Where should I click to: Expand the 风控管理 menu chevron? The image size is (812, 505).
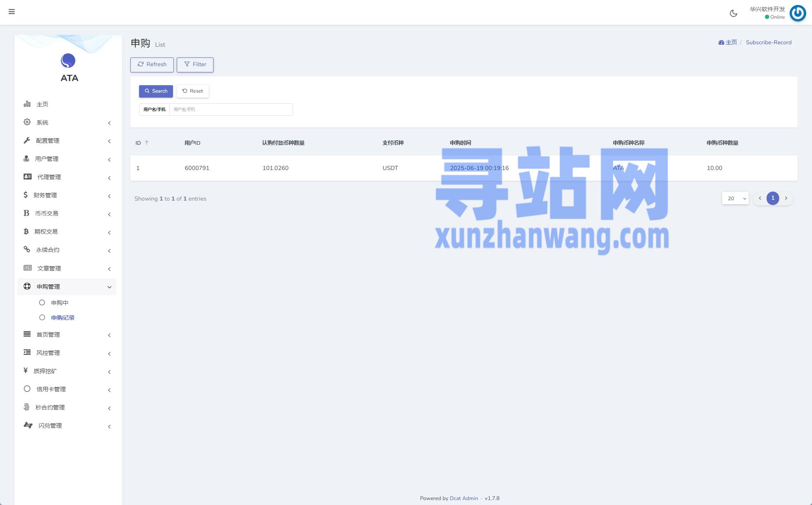click(109, 354)
